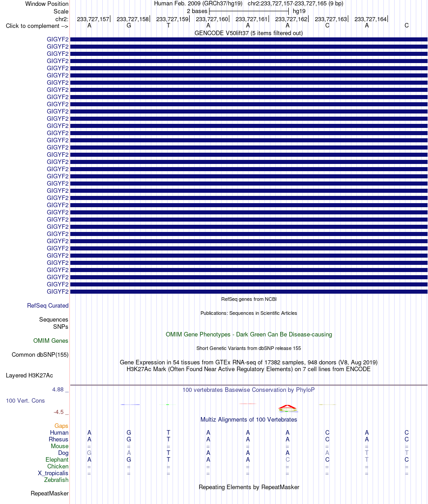Image resolution: width=428 pixels, height=504 pixels.
Task: Select the Elephant alignment row label
Action: coord(57,460)
